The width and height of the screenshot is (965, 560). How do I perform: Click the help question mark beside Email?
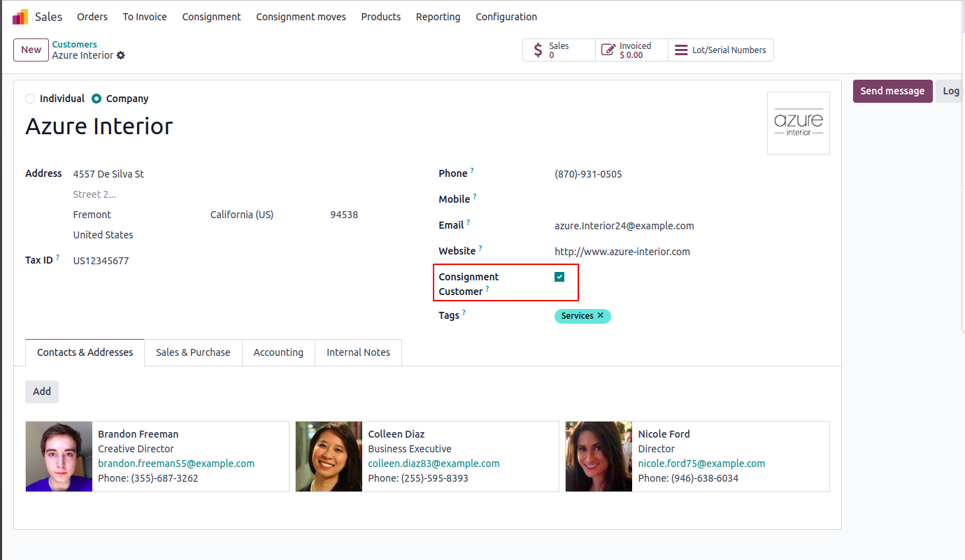click(469, 222)
